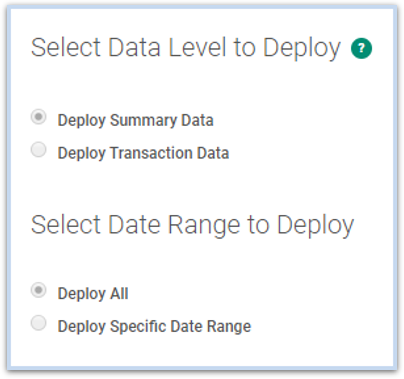Select the Deploy All radio button
The height and width of the screenshot is (379, 404).
[x=39, y=290]
